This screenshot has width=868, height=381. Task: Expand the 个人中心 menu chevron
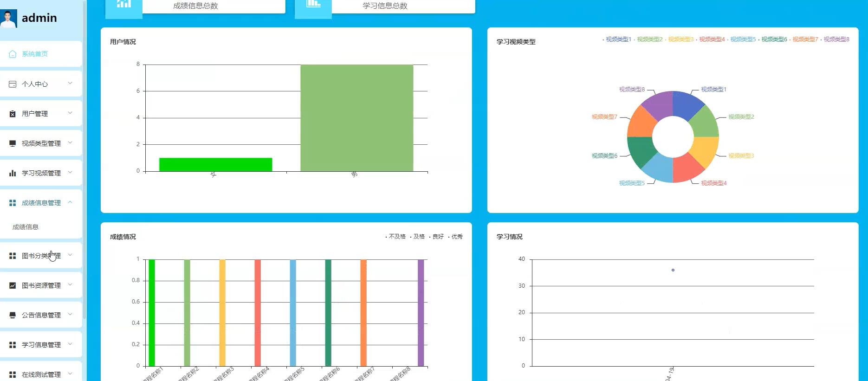(x=70, y=84)
